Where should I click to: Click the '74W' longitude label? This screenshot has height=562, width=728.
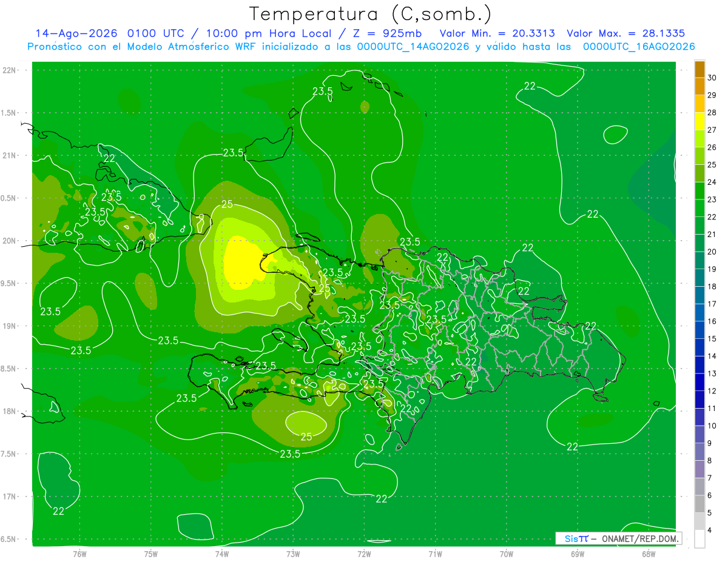222,554
